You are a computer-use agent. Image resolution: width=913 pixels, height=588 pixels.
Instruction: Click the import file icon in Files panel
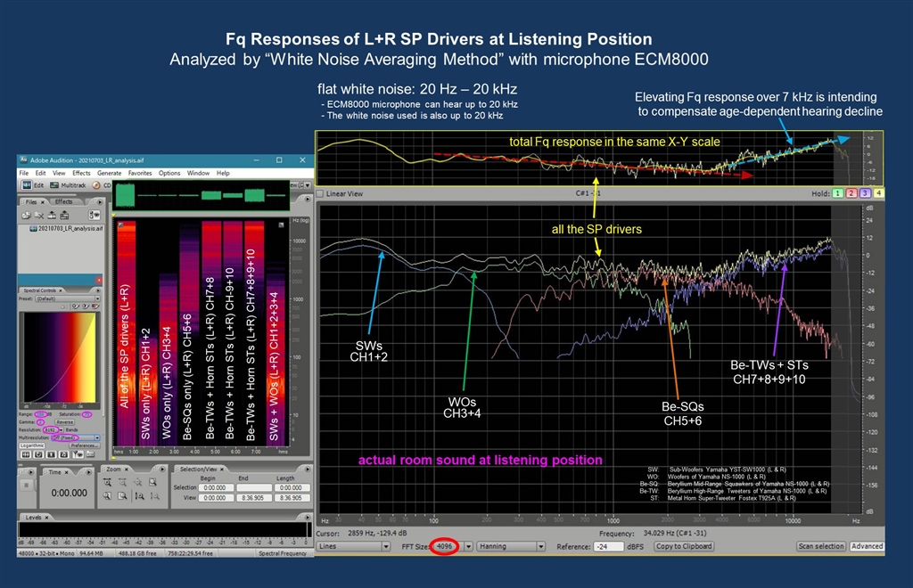(x=26, y=216)
